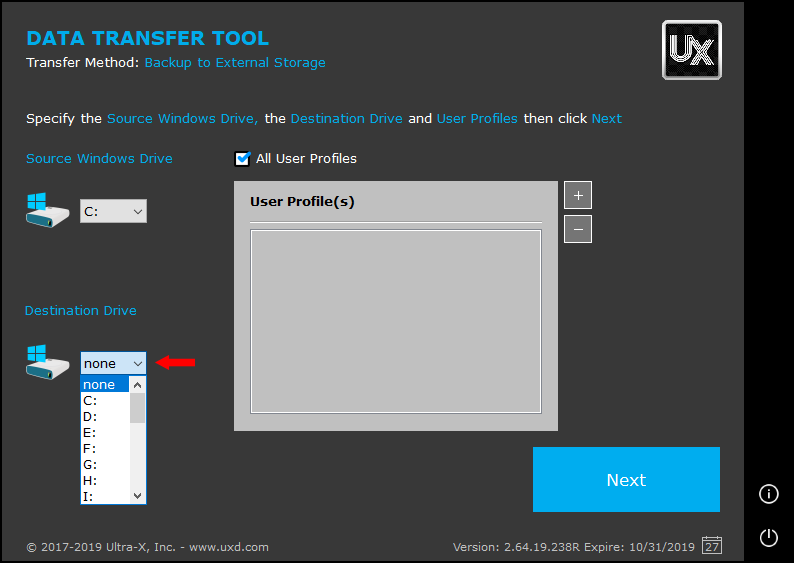The image size is (794, 563).
Task: Click the Source Windows Drive disk icon
Action: click(x=47, y=210)
